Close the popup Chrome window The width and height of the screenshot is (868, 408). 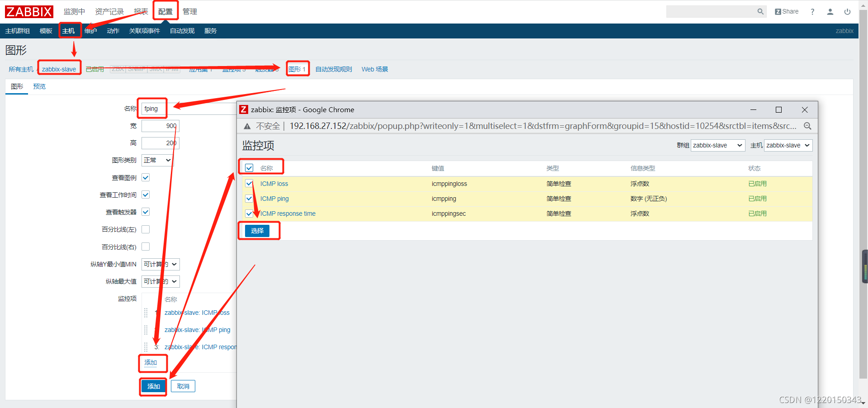click(805, 109)
